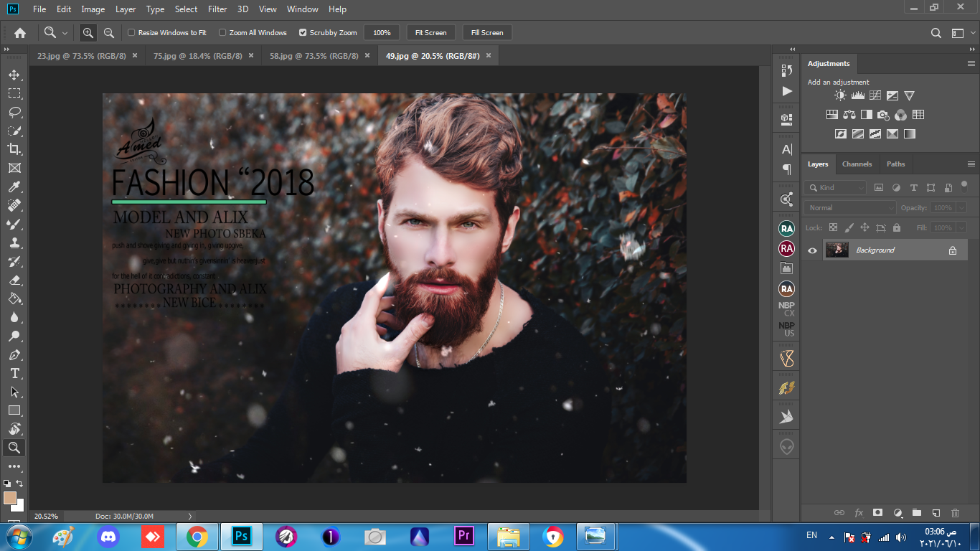
Task: Add a Color Balance adjustment
Action: click(x=849, y=115)
